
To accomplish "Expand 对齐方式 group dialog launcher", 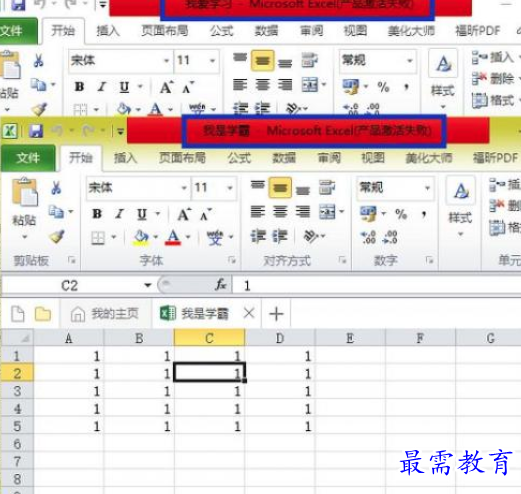I will (342, 260).
